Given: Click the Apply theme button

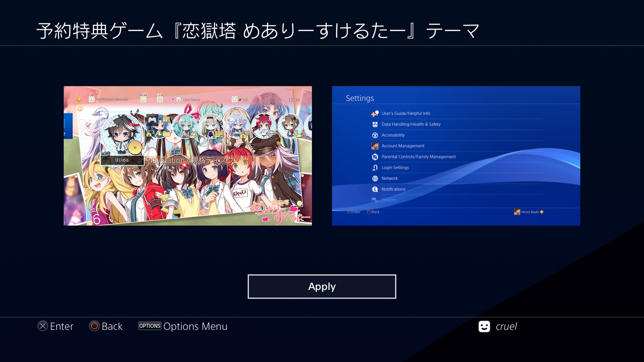Looking at the screenshot, I should point(322,287).
